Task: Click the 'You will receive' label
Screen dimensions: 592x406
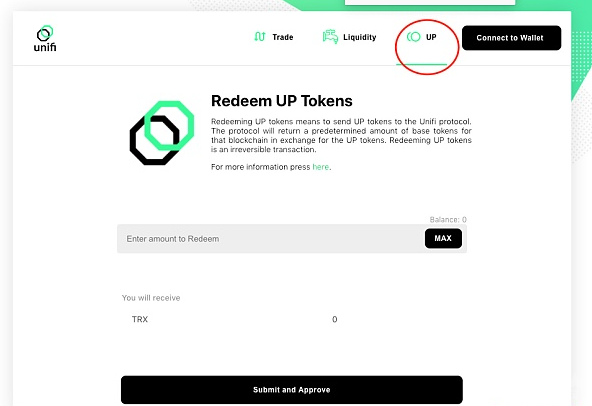Action: pyautogui.click(x=151, y=298)
